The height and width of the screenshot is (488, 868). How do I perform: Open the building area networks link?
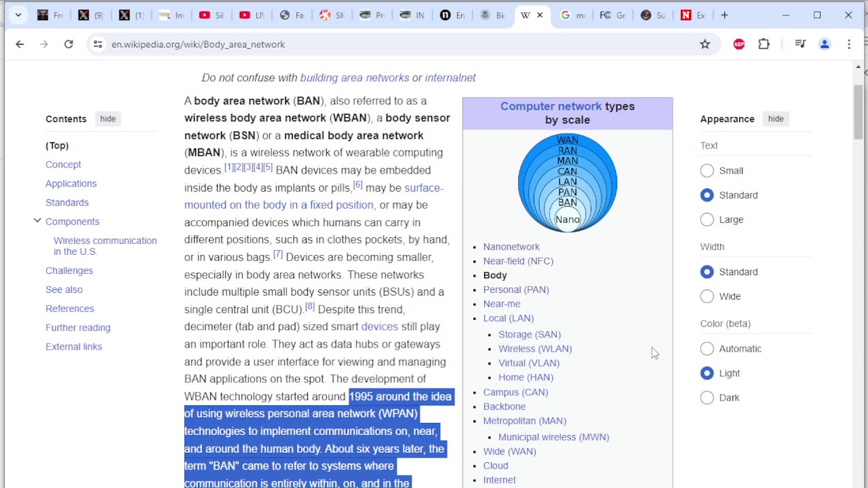tap(355, 78)
